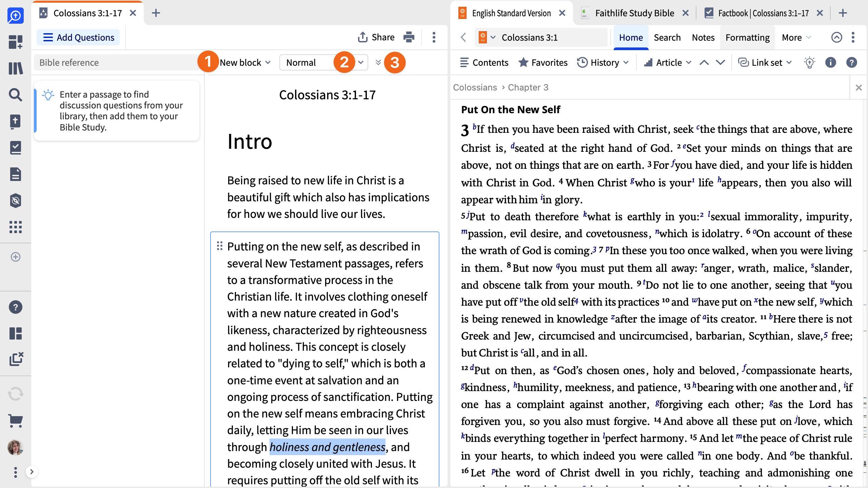
Task: Click the close-all-panels icon in sidebar
Action: tap(16, 359)
